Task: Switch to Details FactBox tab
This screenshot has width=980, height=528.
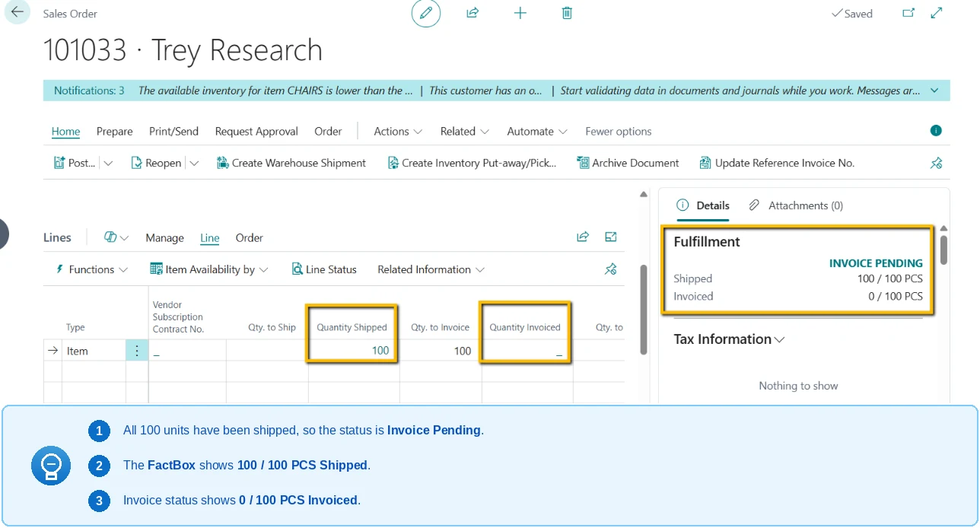Action: pyautogui.click(x=702, y=205)
